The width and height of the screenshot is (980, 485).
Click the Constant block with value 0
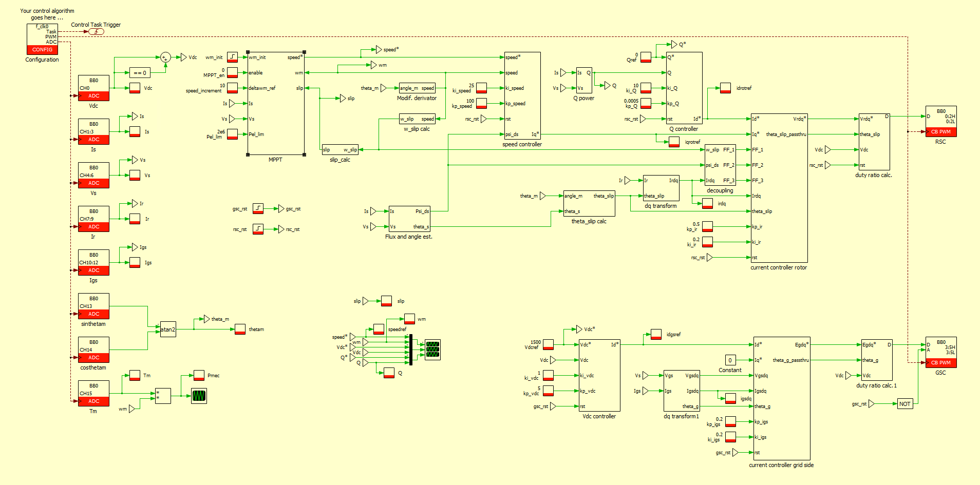point(729,360)
